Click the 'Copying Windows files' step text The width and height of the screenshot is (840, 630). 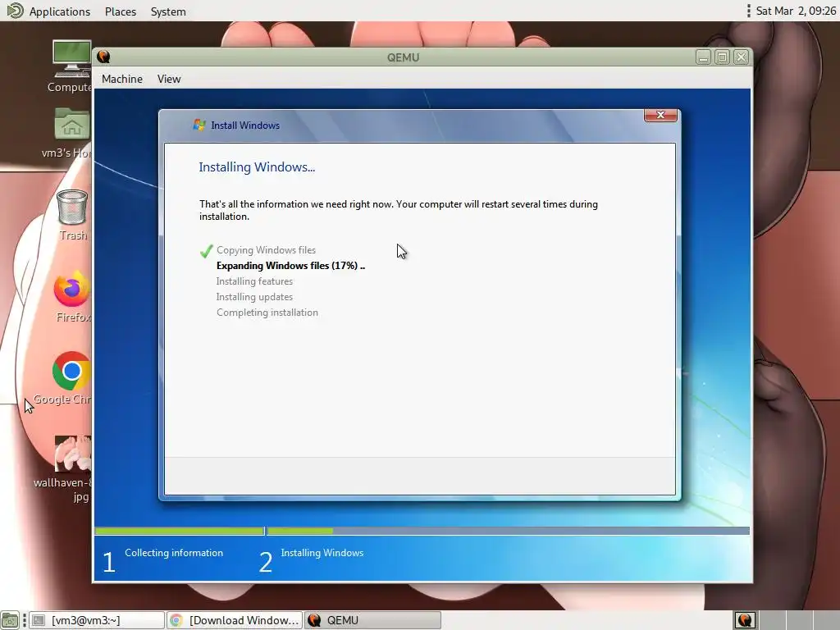(267, 250)
